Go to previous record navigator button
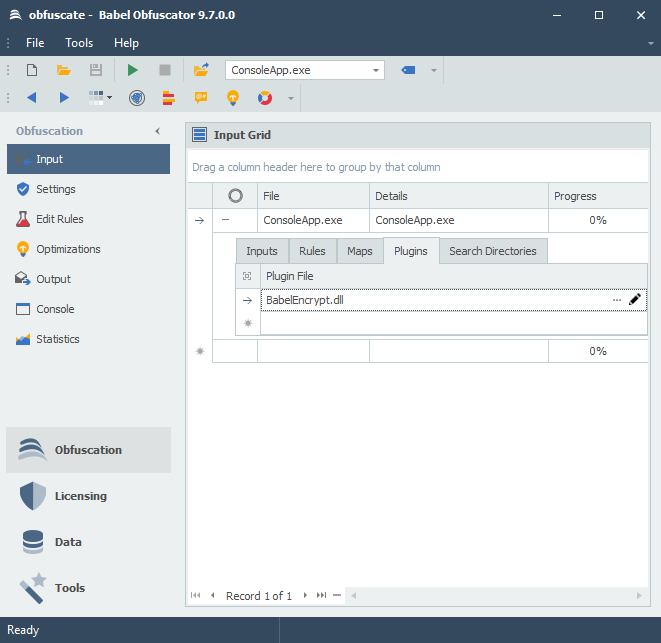The height and width of the screenshot is (643, 661). coord(213,595)
